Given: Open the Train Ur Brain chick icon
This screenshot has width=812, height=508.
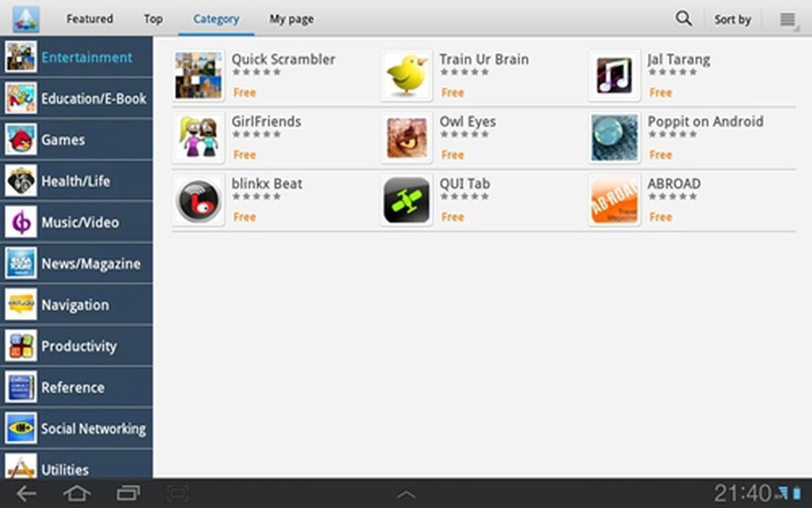Looking at the screenshot, I should pos(406,76).
